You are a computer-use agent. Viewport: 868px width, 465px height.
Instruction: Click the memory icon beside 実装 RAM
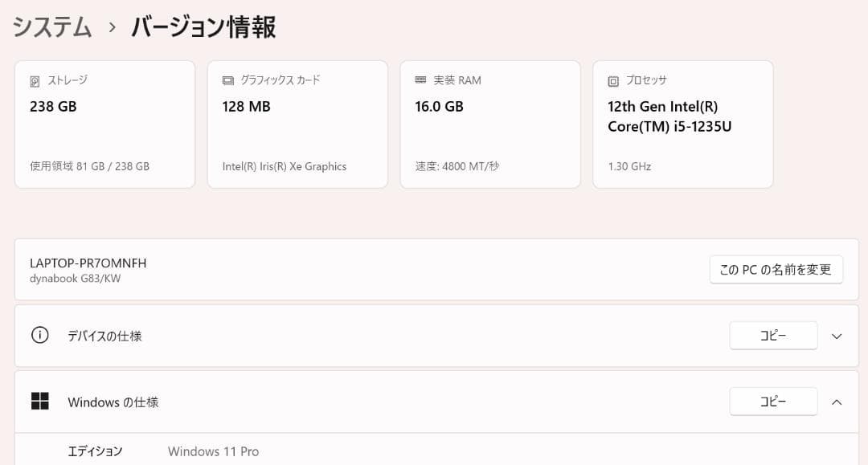420,80
